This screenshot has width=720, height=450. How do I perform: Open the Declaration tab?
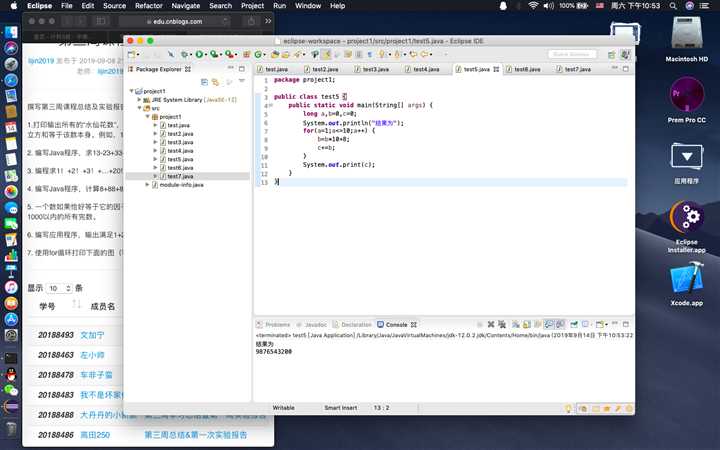tap(353, 325)
